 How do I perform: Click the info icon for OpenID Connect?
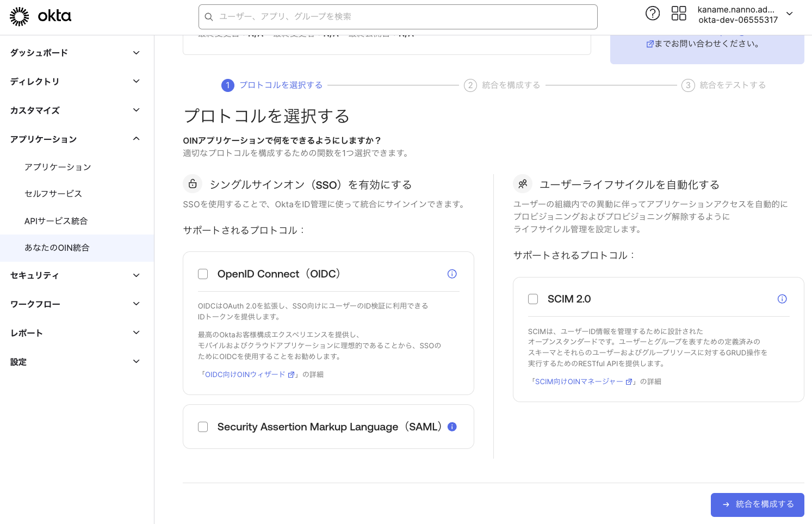[x=451, y=274]
